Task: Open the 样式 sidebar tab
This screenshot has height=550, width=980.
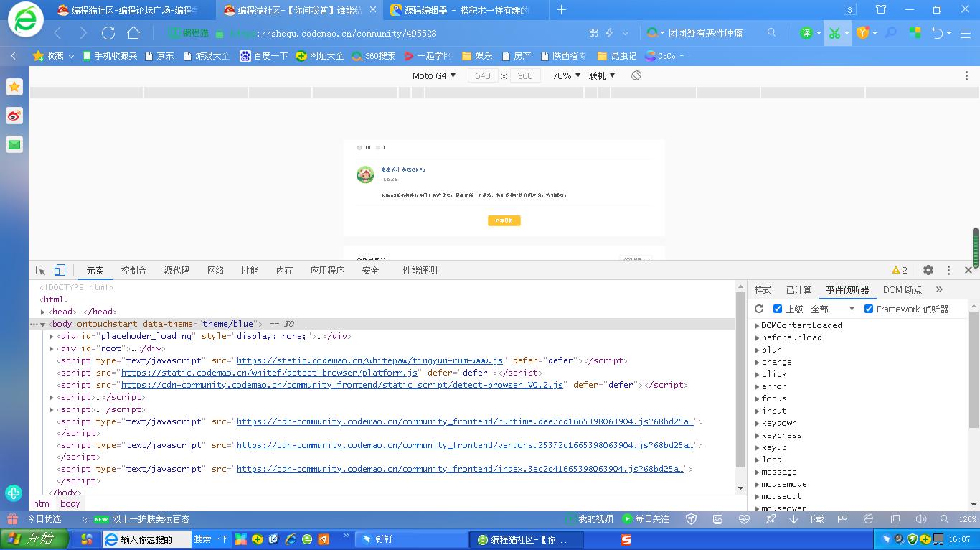Action: pos(763,289)
